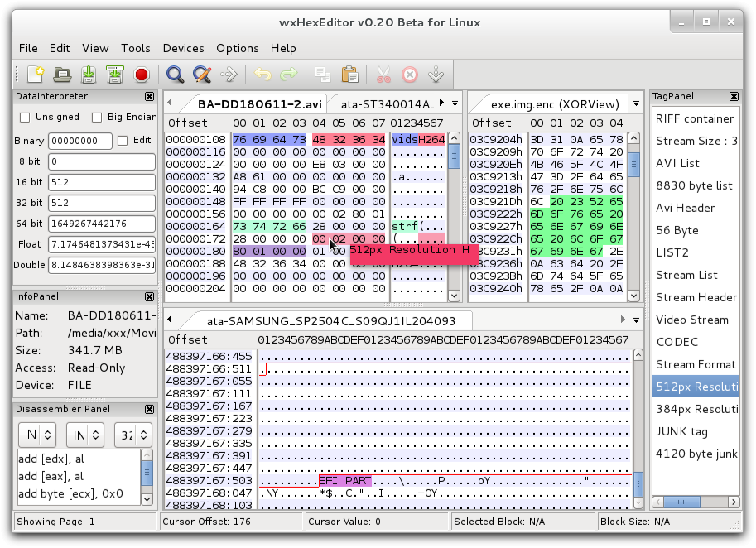Screen dimensions: 756x548
Task: Cut selection with the scissors icon
Action: [382, 75]
